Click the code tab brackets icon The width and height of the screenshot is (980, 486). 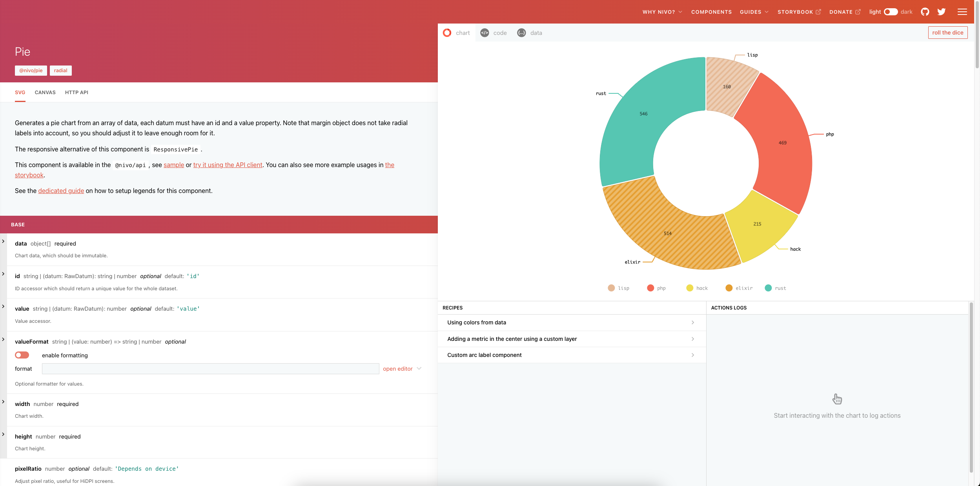(x=485, y=33)
